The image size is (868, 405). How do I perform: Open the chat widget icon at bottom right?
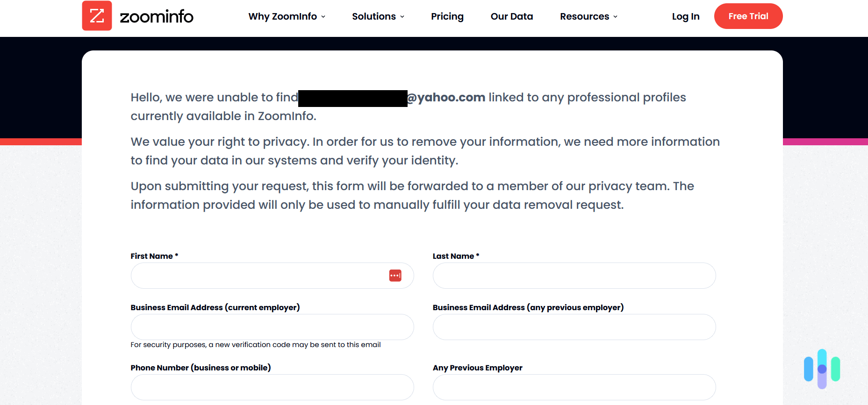click(821, 369)
